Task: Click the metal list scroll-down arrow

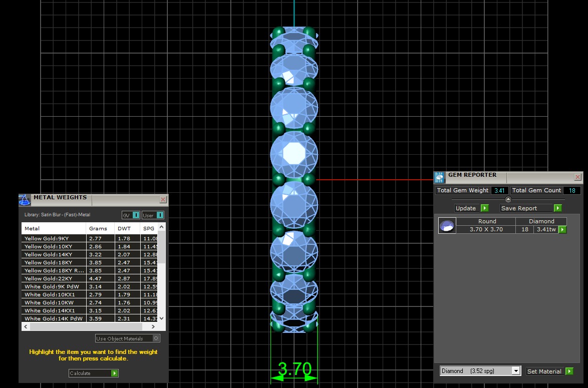Action: (162, 318)
